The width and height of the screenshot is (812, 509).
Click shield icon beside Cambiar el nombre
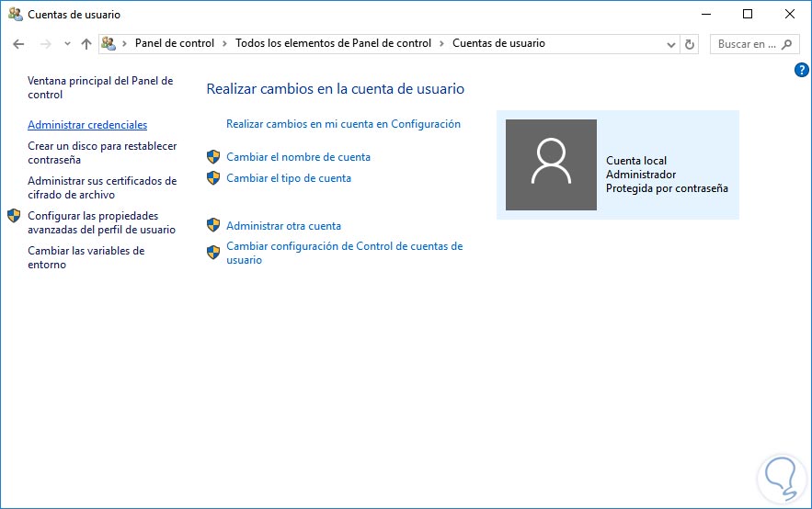pyautogui.click(x=213, y=157)
